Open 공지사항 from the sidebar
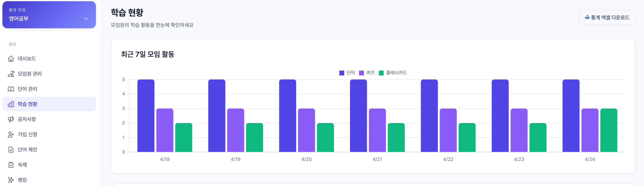Image resolution: width=644 pixels, height=186 pixels. coord(49,119)
